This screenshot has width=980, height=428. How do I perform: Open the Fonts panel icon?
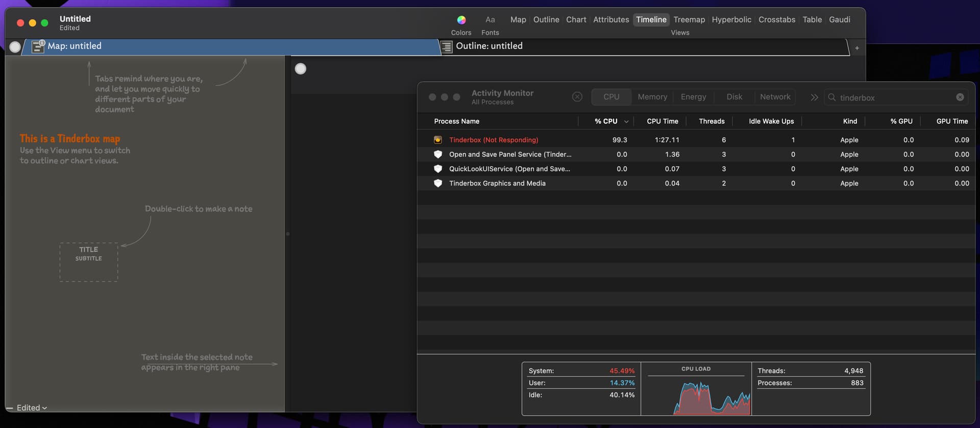click(490, 20)
